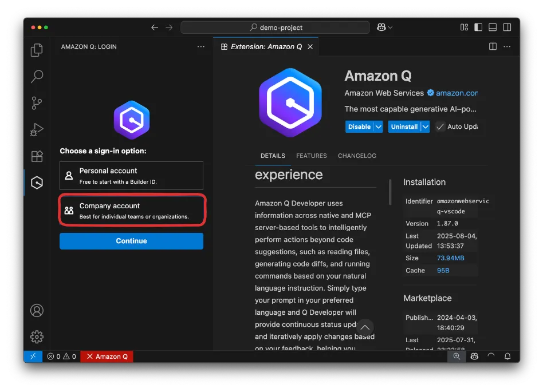543x392 pixels.
Task: Click the extension details vertical scrollbar
Action: pyautogui.click(x=390, y=192)
